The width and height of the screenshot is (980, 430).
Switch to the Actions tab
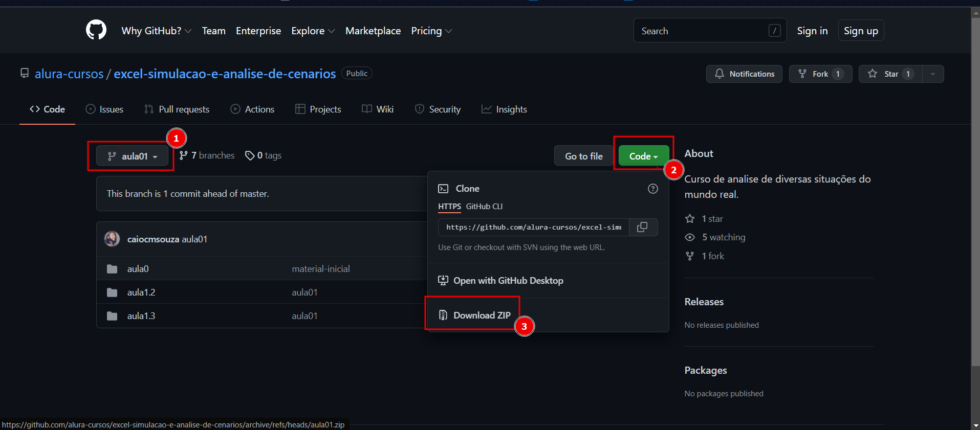pyautogui.click(x=252, y=109)
